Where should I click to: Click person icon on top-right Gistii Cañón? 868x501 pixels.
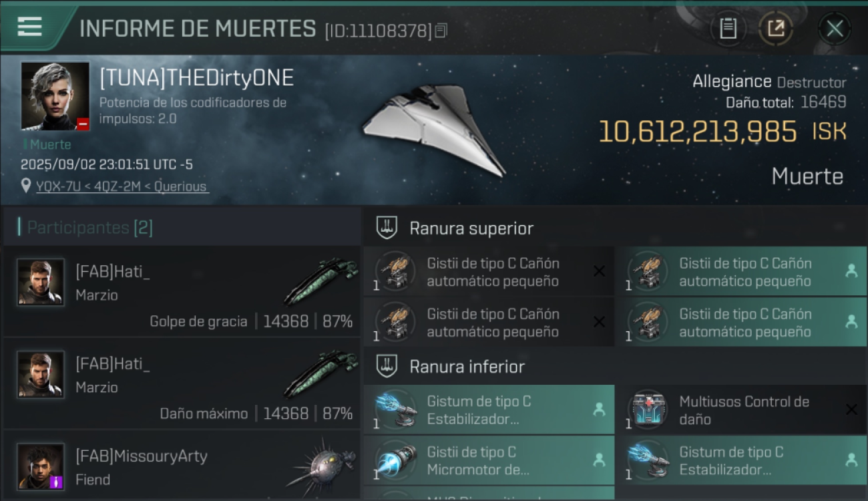coord(851,271)
